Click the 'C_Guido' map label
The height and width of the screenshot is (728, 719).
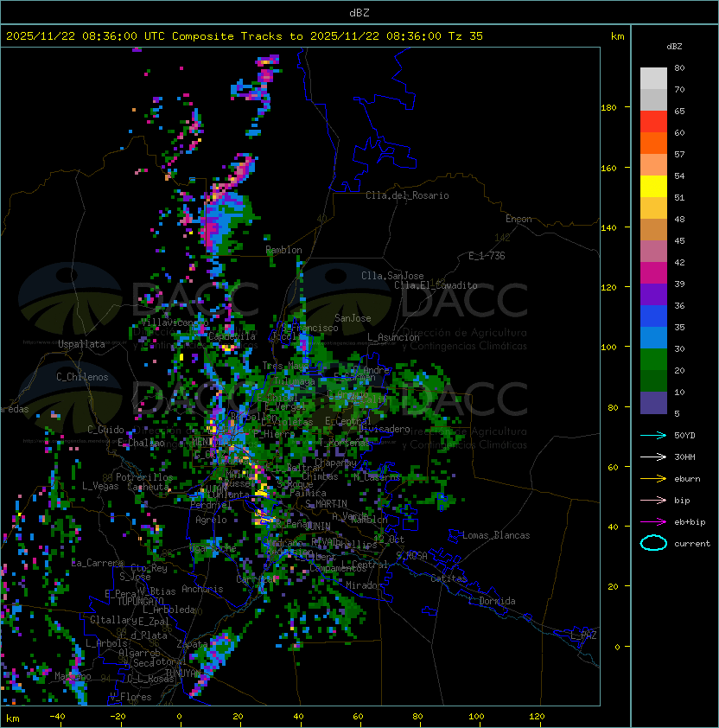point(105,430)
